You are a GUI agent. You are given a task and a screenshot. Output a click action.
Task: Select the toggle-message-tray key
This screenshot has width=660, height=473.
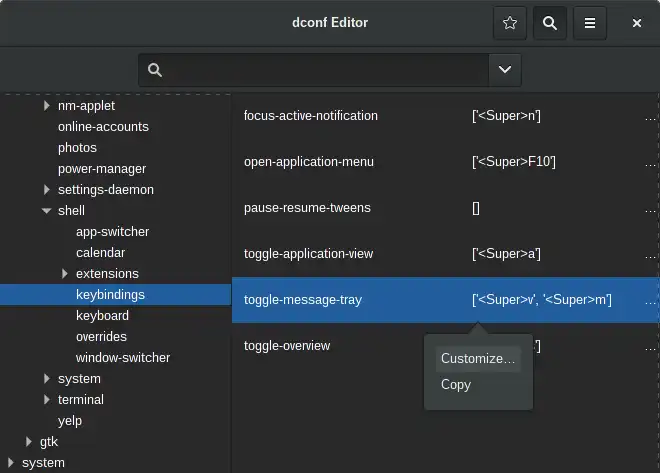(303, 300)
